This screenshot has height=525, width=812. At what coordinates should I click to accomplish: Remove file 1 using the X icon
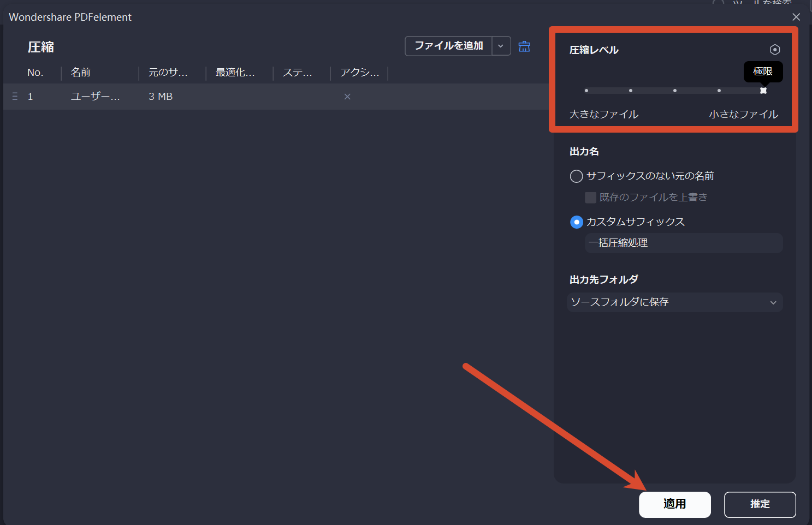point(347,97)
